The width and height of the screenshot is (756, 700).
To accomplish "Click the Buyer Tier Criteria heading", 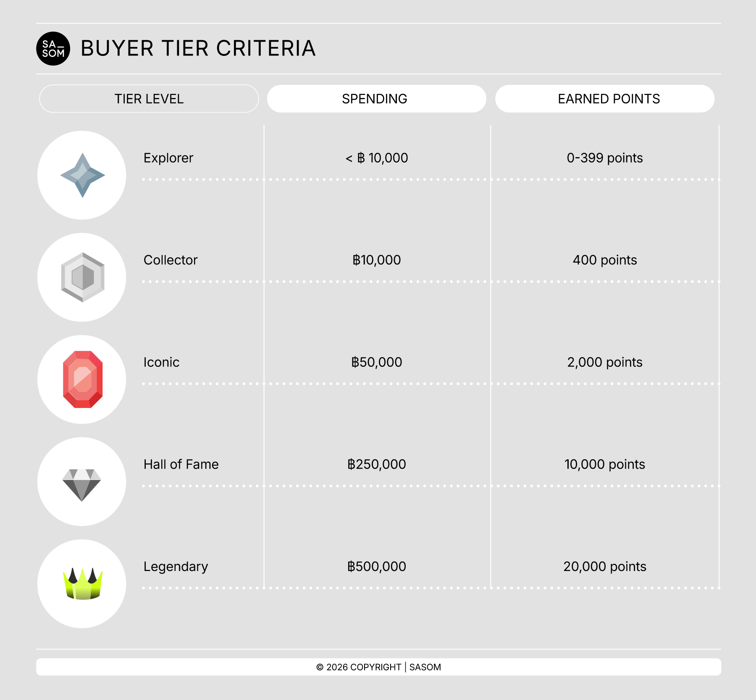I will click(x=198, y=48).
